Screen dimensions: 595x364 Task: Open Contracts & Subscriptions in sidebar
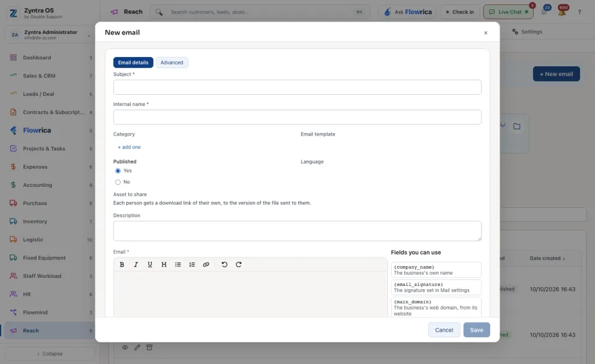coord(50,112)
